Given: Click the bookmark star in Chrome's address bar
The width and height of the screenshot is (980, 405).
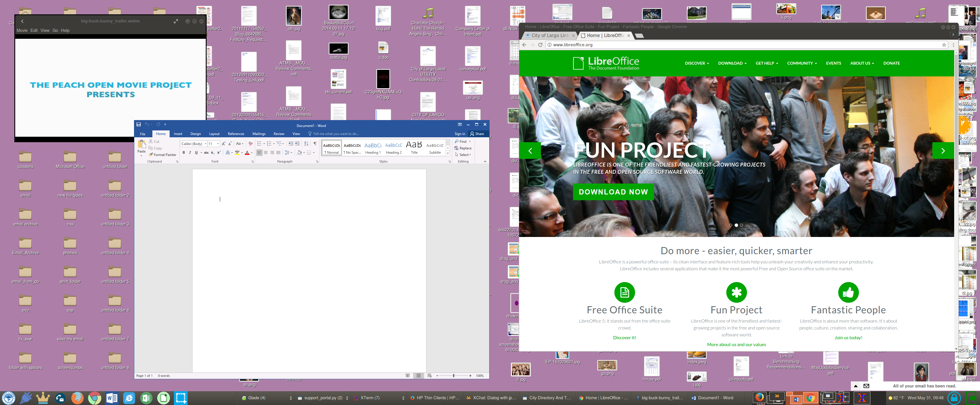Looking at the screenshot, I should coord(944,45).
